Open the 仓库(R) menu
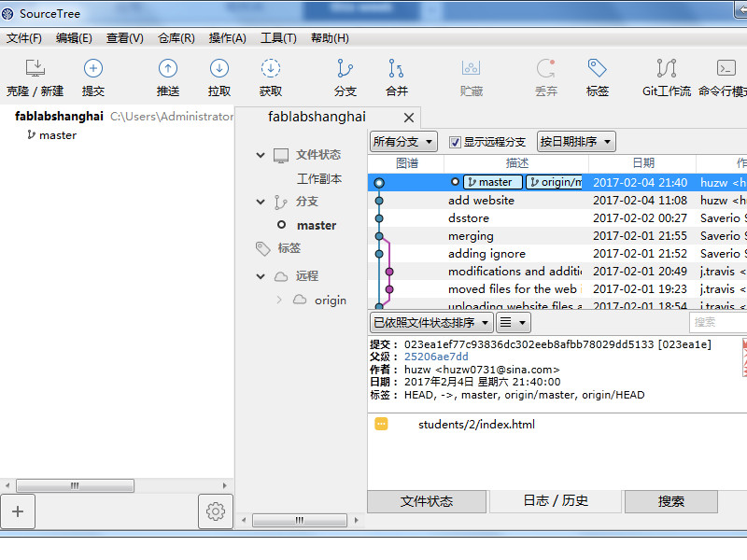This screenshot has height=560, width=747. [x=176, y=38]
